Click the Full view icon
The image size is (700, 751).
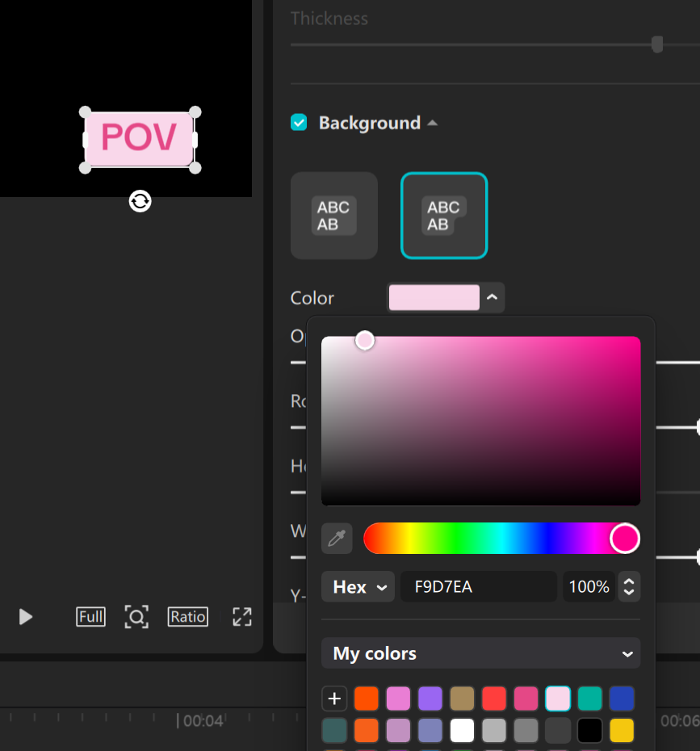point(90,616)
